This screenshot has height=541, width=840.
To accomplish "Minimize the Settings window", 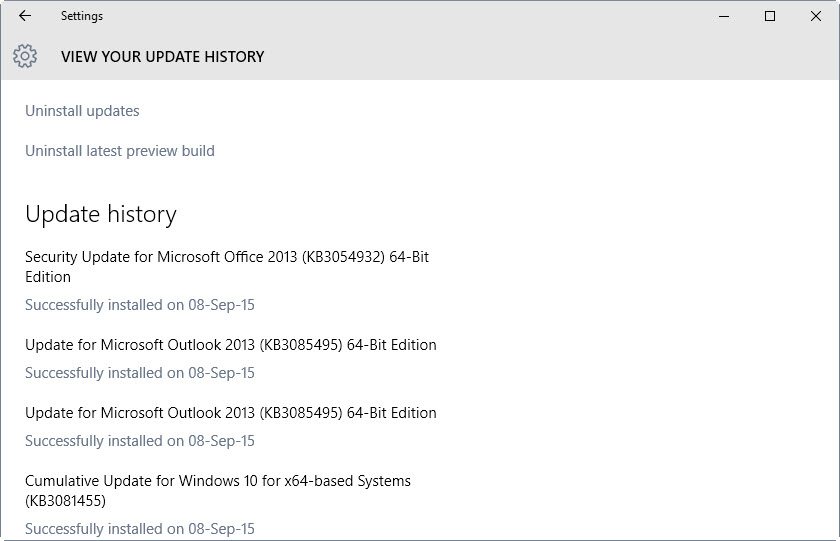I will point(724,16).
